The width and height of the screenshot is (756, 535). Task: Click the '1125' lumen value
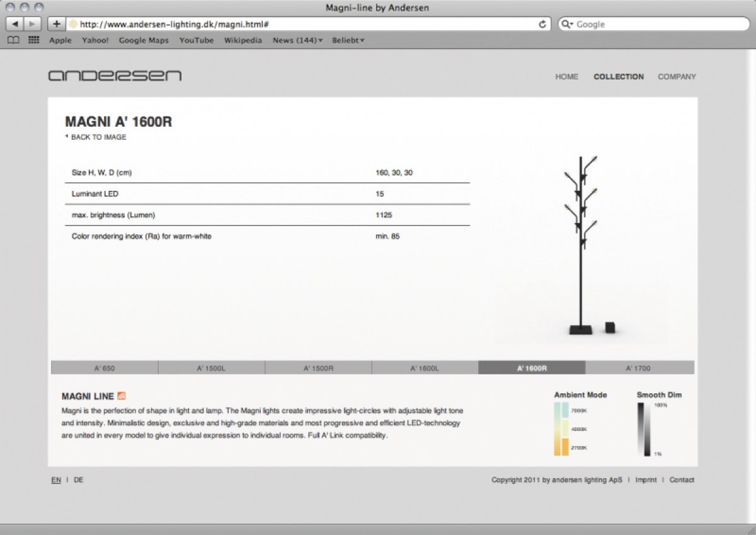384,216
